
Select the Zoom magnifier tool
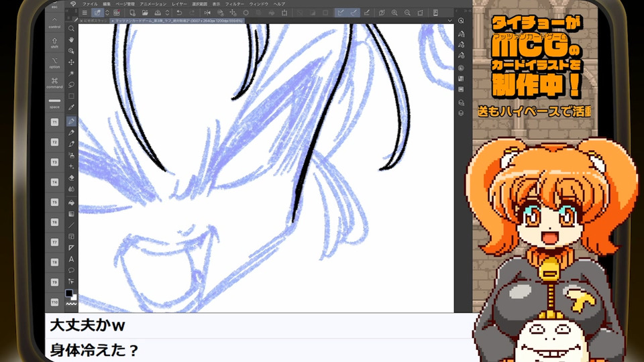tap(72, 29)
